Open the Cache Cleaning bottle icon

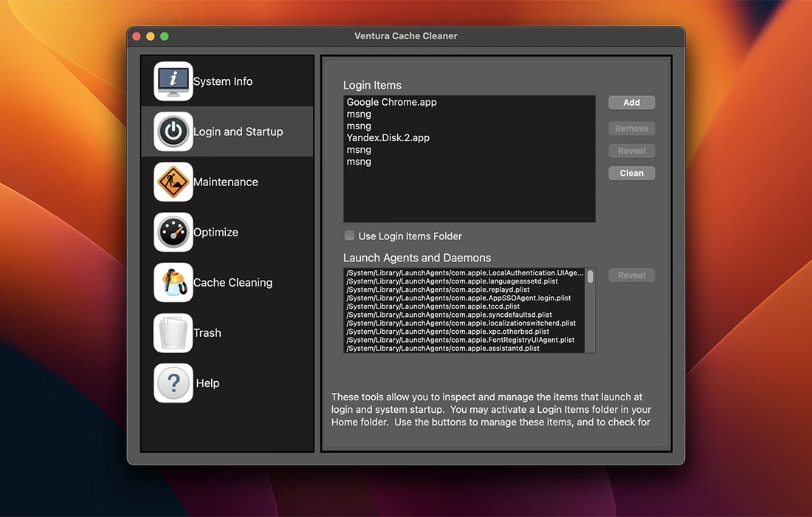tap(173, 282)
